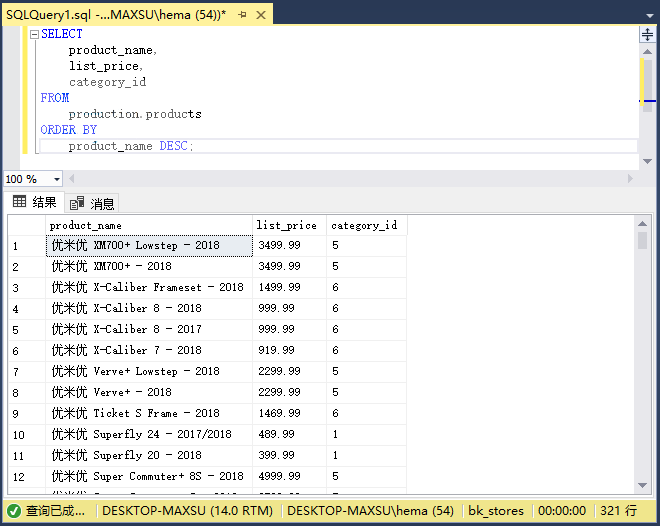Select row header 1 in results
Image resolution: width=660 pixels, height=526 pixels.
(27, 246)
